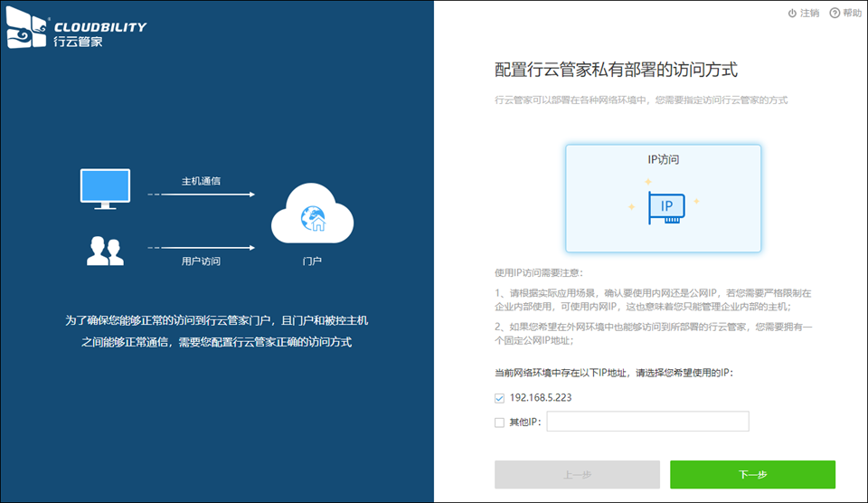This screenshot has height=503, width=868.
Task: Click the question mark help icon
Action: click(834, 14)
